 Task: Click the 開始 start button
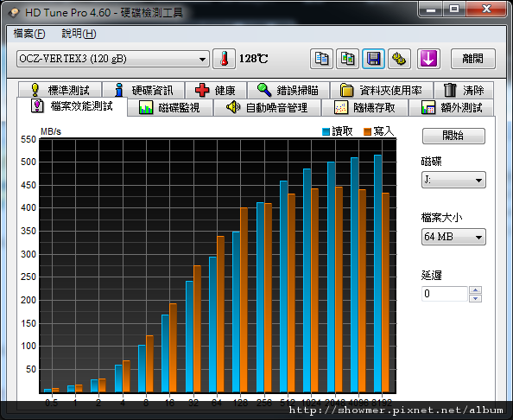pos(453,136)
